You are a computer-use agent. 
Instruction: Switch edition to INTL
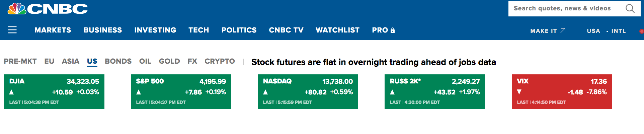click(x=619, y=31)
